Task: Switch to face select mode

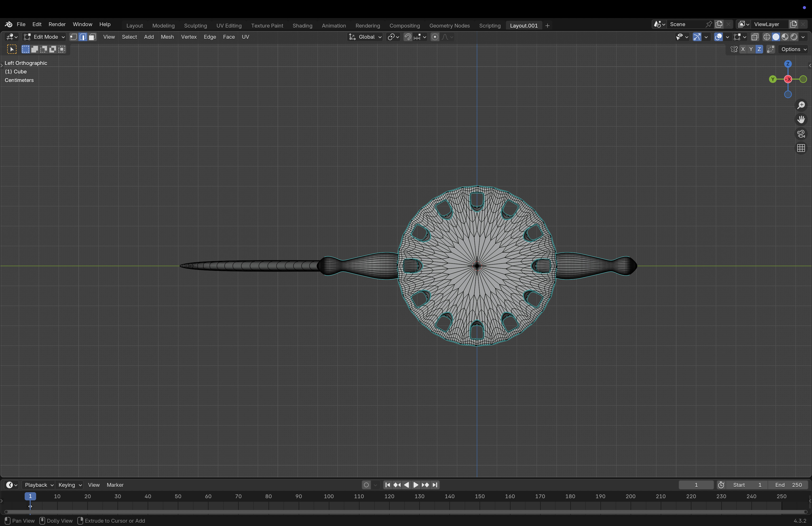Action: tap(92, 37)
